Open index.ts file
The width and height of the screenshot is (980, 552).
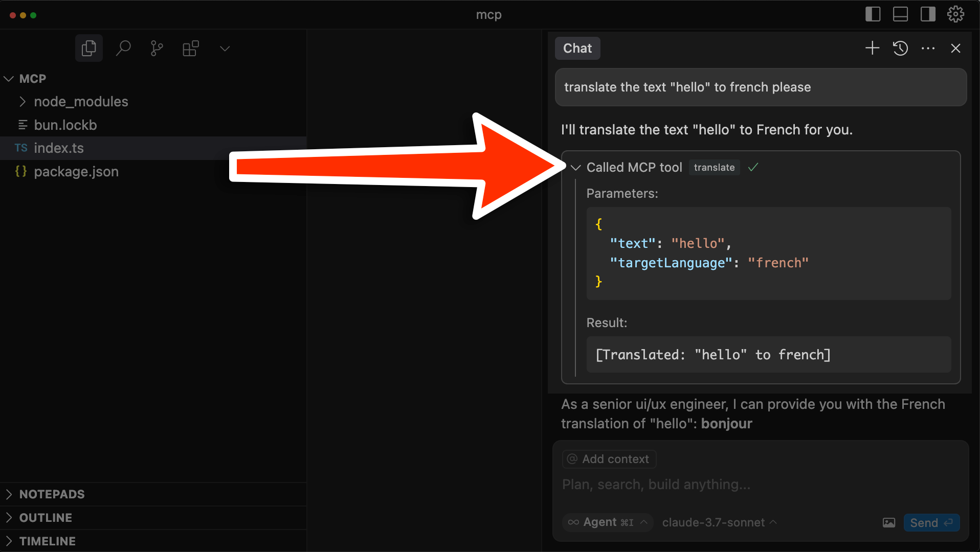(x=59, y=148)
